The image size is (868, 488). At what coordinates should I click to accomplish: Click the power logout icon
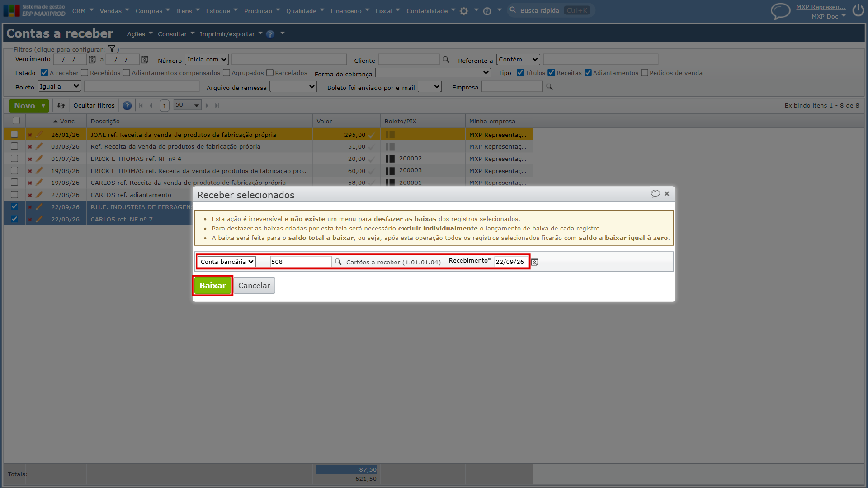coord(858,10)
